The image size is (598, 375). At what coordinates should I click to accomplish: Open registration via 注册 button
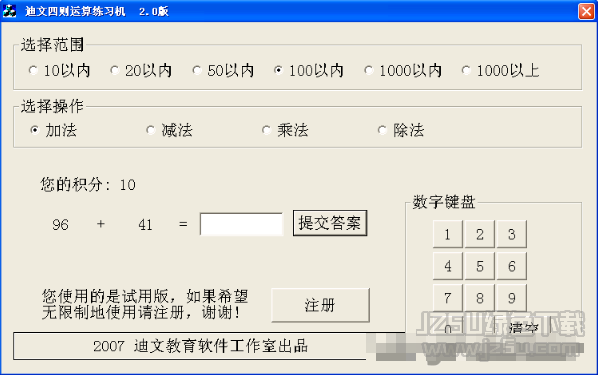[x=320, y=305]
